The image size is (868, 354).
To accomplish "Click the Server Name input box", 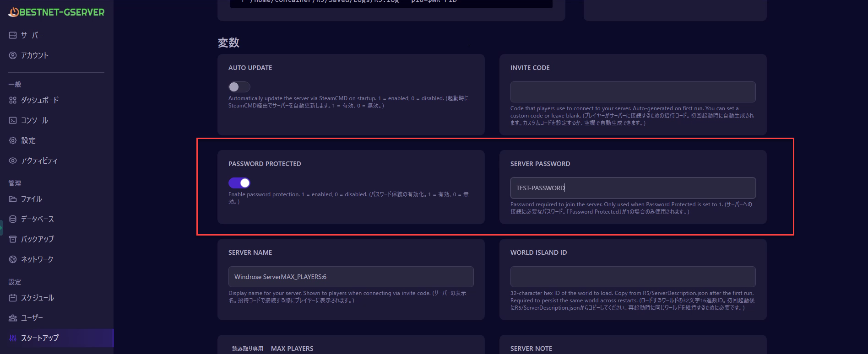I will click(x=351, y=277).
